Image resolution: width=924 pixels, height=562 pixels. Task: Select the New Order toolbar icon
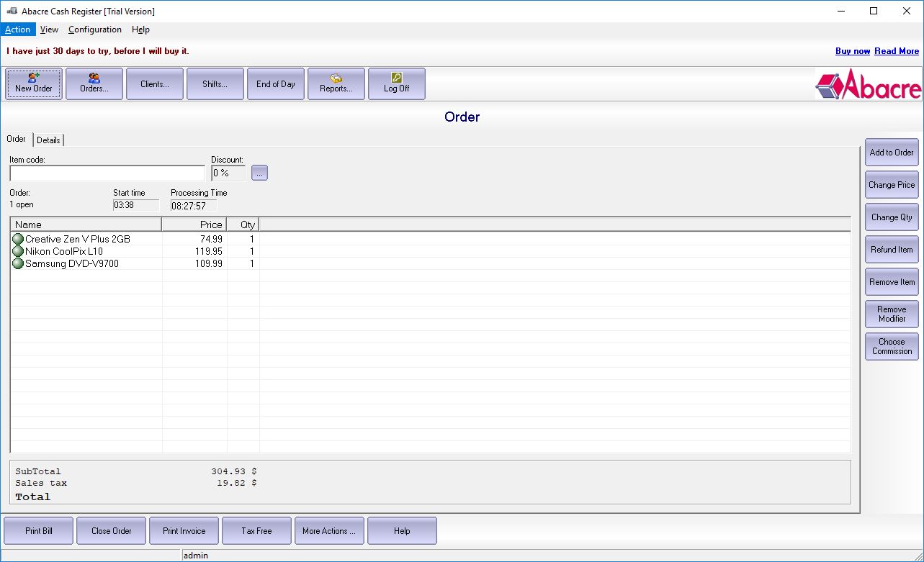(x=33, y=83)
